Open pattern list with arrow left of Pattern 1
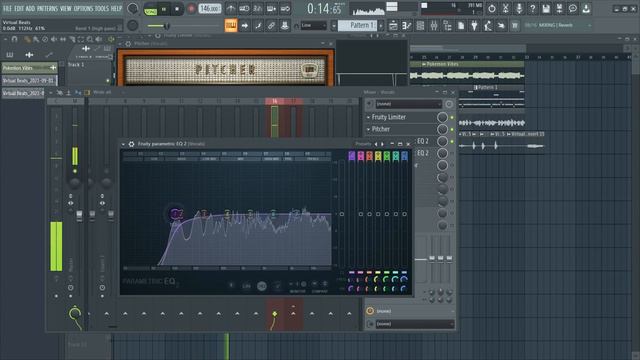 click(333, 26)
